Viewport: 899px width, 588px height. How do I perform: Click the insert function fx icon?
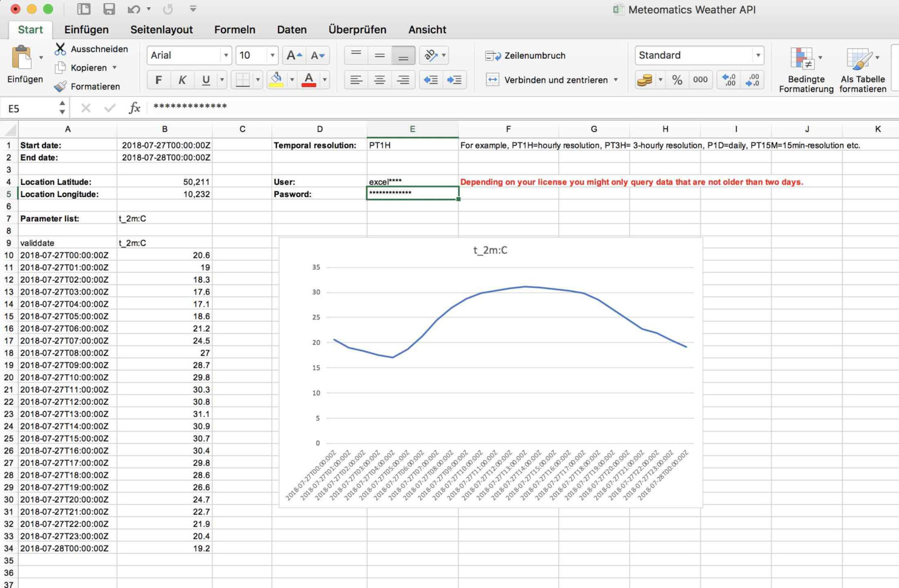click(x=134, y=108)
